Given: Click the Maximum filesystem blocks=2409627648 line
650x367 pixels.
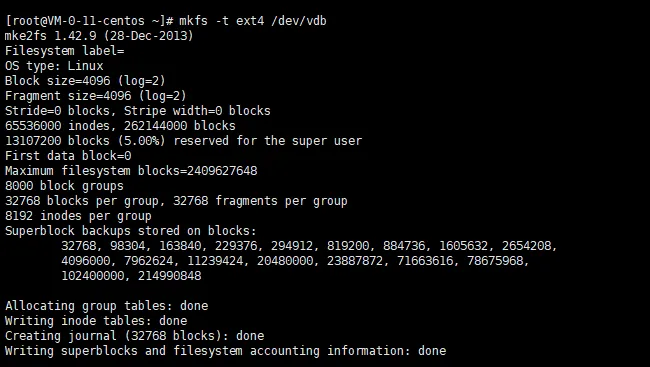Looking at the screenshot, I should tap(131, 170).
